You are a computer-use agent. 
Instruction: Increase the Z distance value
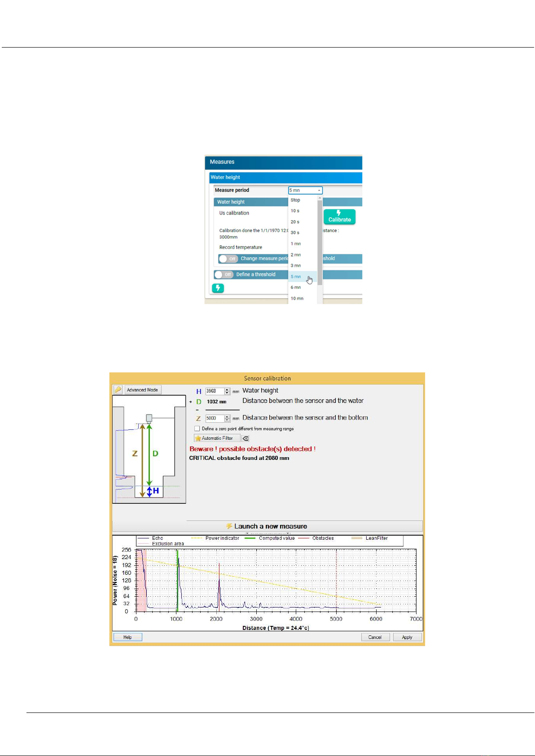(227, 416)
